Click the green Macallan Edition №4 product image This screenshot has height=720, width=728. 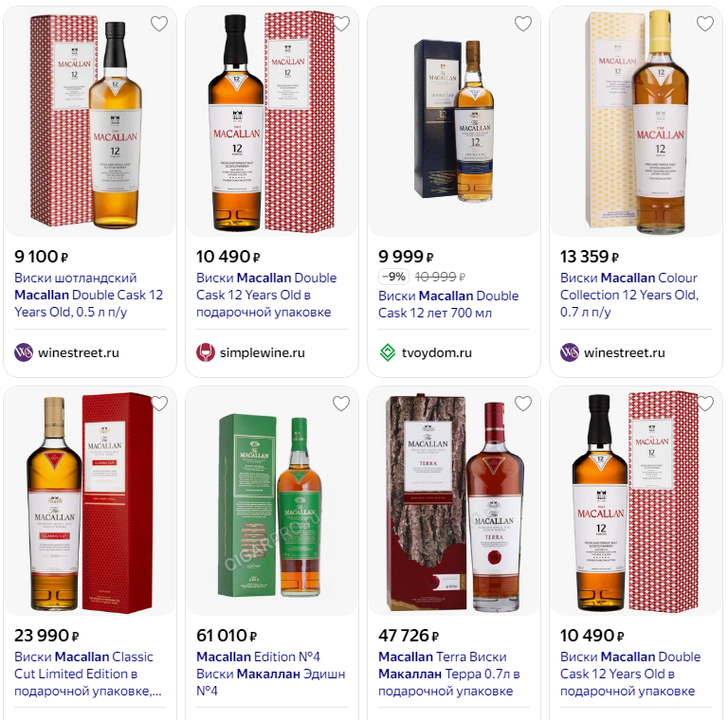tap(272, 503)
